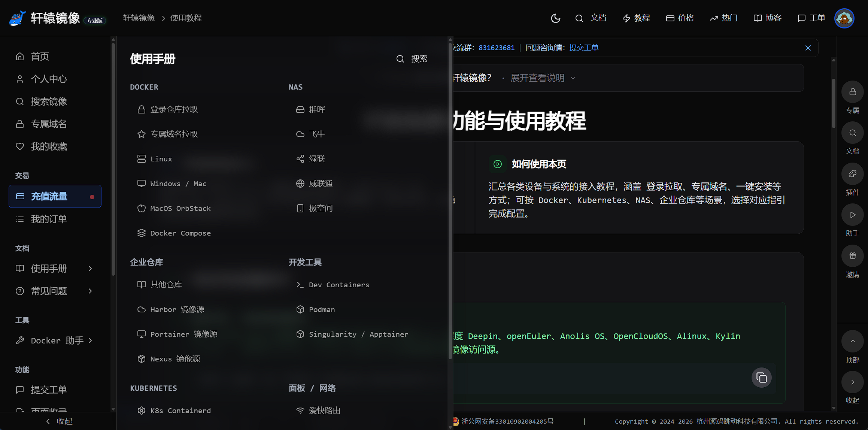Viewport: 868px width, 430px height.
Task: Click server icon for Linux
Action: point(141,159)
